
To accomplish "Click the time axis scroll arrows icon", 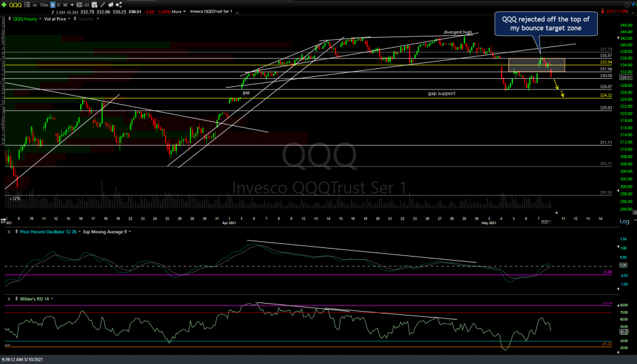I will pyautogui.click(x=3, y=220).
